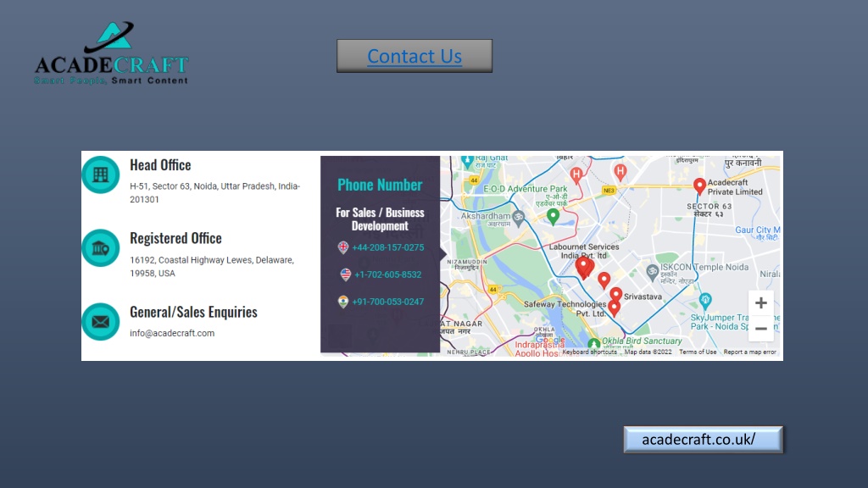Call the +44-208-157-0275 number
This screenshot has height=488, width=868.
(388, 247)
